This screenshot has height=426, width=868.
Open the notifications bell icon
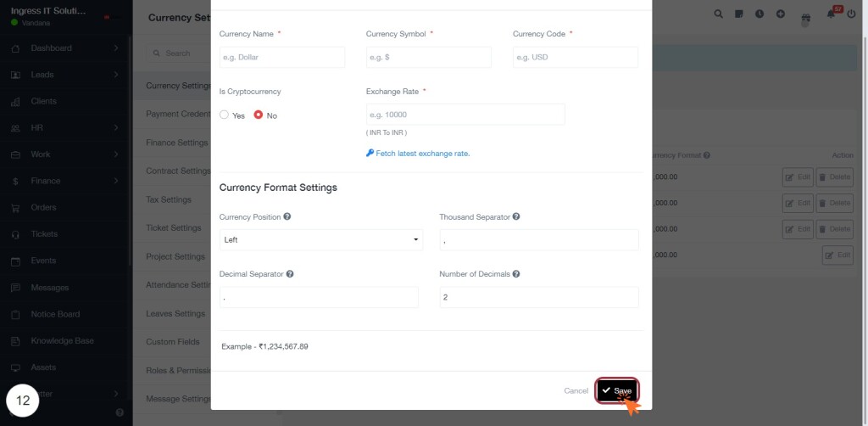[x=831, y=14]
